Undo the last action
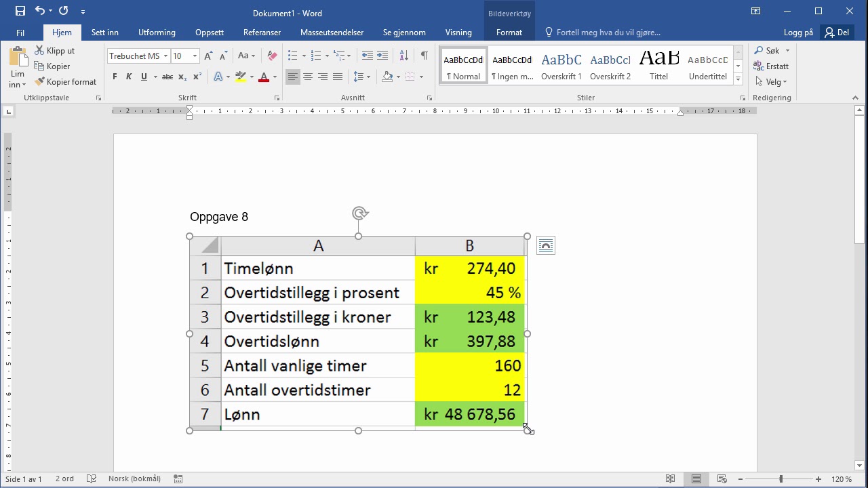 (40, 11)
